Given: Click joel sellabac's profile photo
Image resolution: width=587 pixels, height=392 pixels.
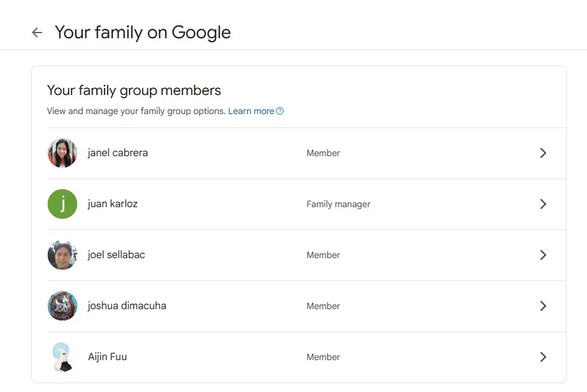Looking at the screenshot, I should coord(62,255).
